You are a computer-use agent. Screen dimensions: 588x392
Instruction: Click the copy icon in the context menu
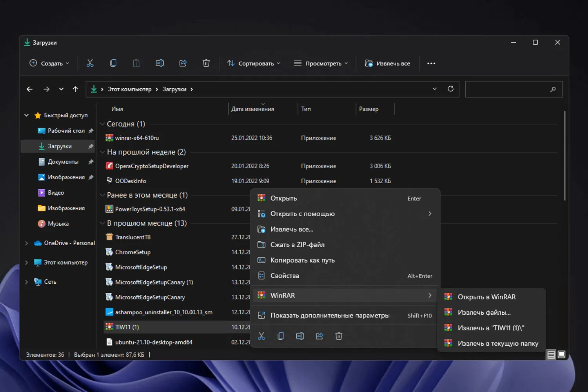(x=281, y=336)
